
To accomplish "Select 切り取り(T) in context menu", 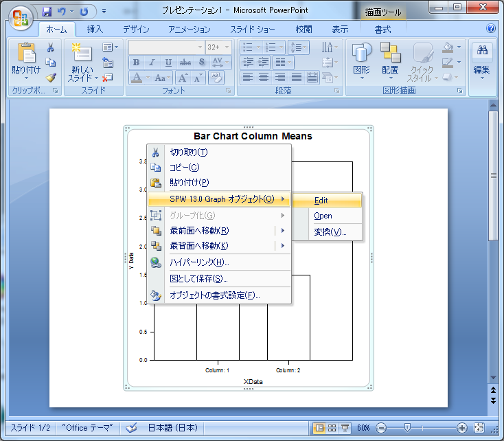I will 219,152.
